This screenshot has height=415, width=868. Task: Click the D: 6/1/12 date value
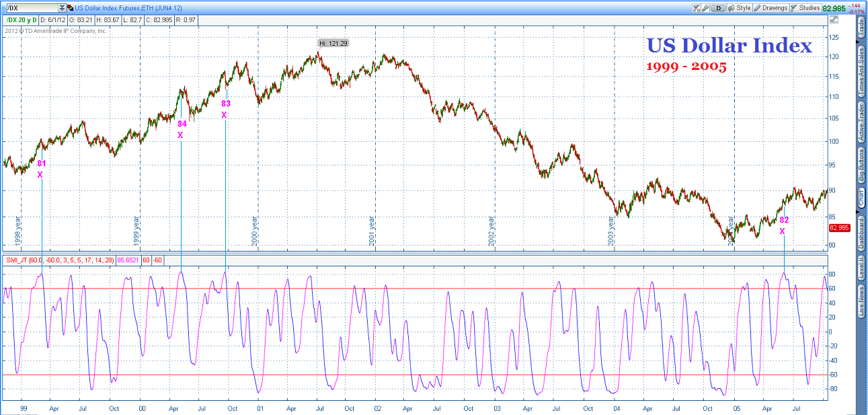[x=53, y=20]
